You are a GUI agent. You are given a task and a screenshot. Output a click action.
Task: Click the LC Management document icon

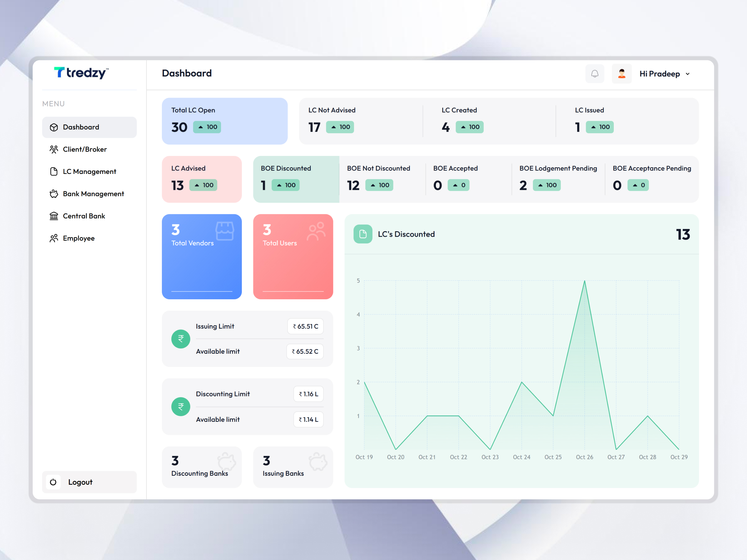pos(54,171)
